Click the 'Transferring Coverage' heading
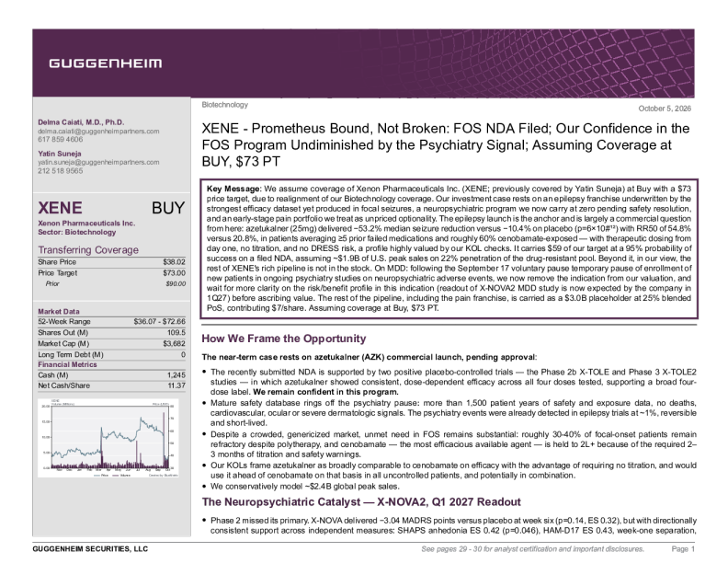 [88, 250]
